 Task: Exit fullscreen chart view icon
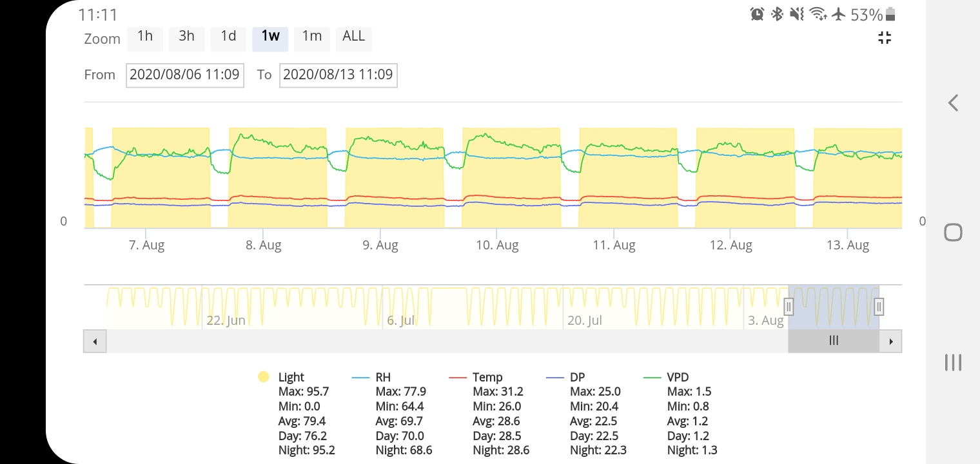[x=885, y=38]
